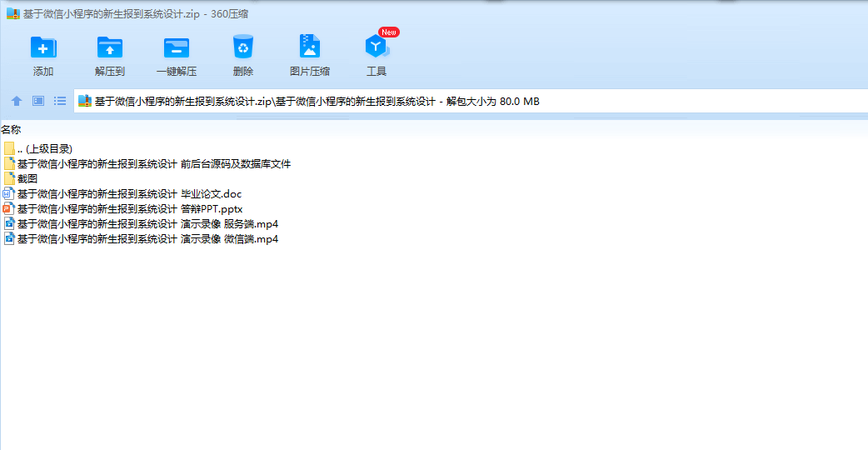Screen dimensions: 868x450
Task: Select the 演示录像 服务端.mp4 file
Action: click(141, 223)
